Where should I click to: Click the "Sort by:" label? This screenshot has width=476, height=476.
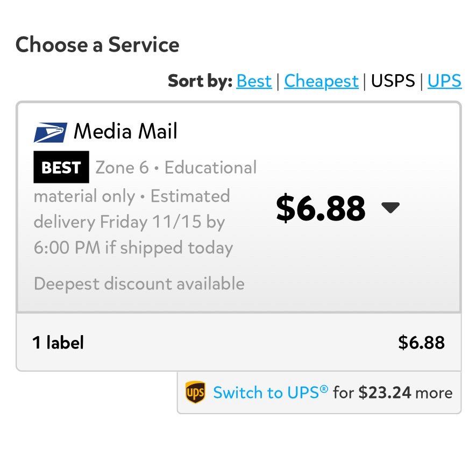tap(200, 81)
